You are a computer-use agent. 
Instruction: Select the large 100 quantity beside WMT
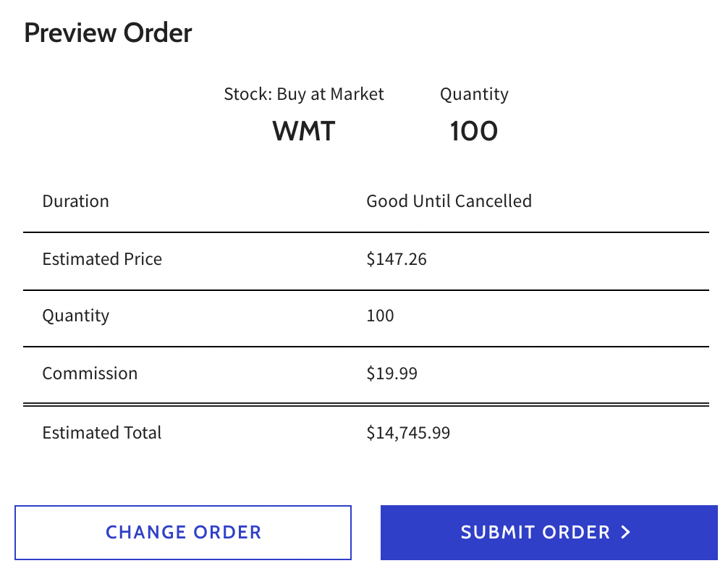[x=474, y=131]
